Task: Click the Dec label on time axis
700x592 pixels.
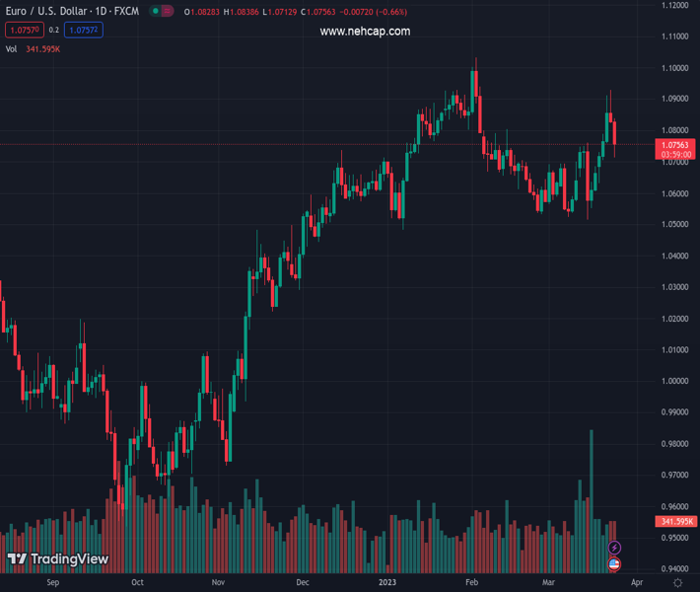Action: (x=302, y=583)
